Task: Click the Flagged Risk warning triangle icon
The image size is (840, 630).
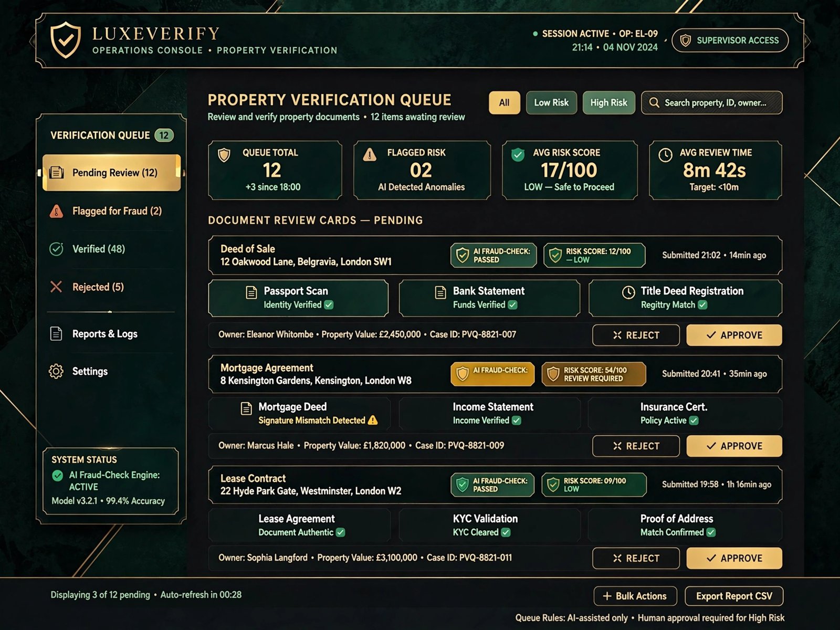Action: click(370, 154)
